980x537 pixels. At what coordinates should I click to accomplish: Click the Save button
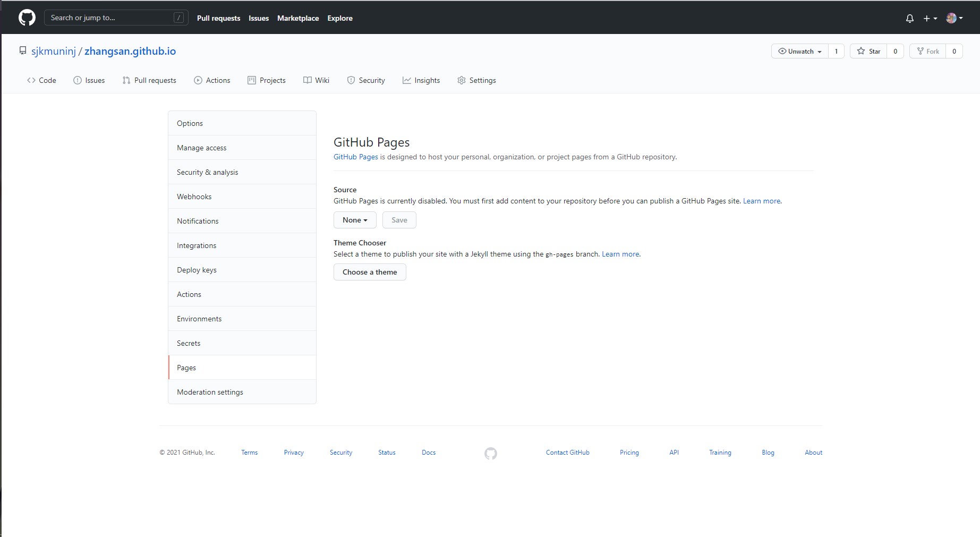tap(399, 220)
